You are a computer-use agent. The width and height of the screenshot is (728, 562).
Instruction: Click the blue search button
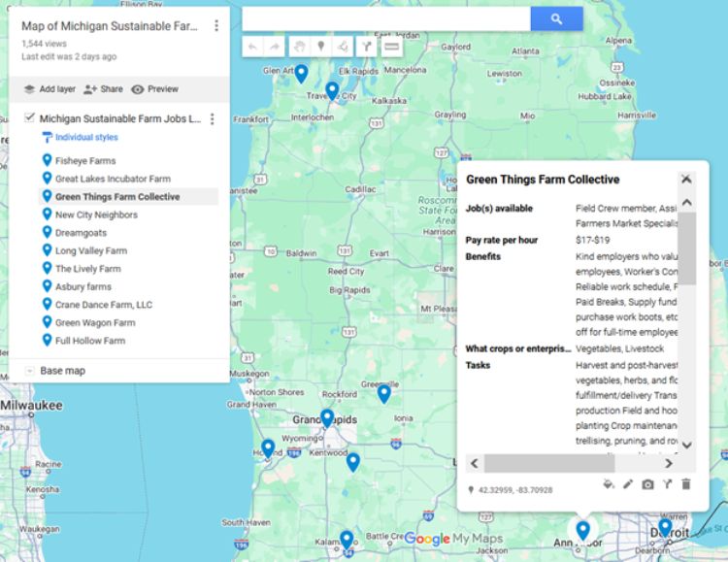pyautogui.click(x=557, y=19)
